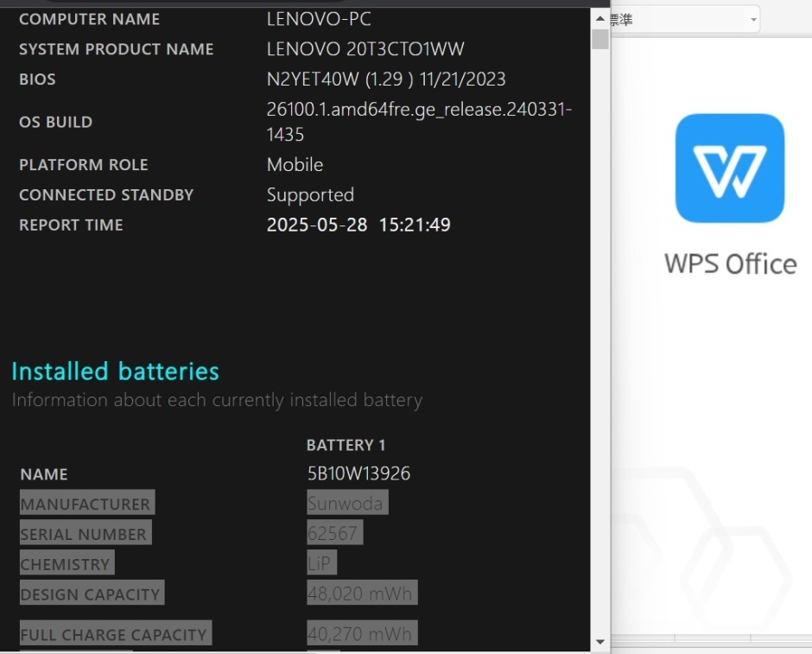Screen dimensions: 812x654
Task: Click the SYSTEM PRODUCT NAME label
Action: click(117, 49)
